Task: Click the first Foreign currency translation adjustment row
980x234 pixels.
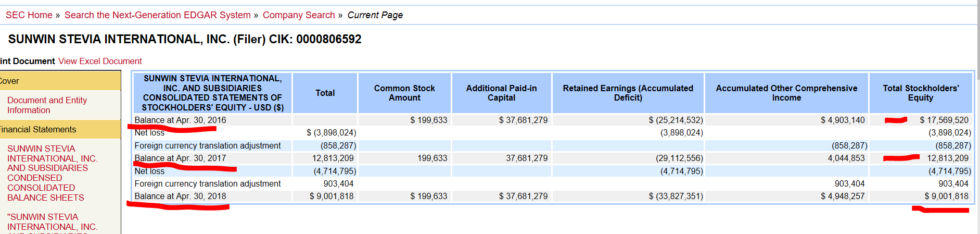Action: coord(207,145)
